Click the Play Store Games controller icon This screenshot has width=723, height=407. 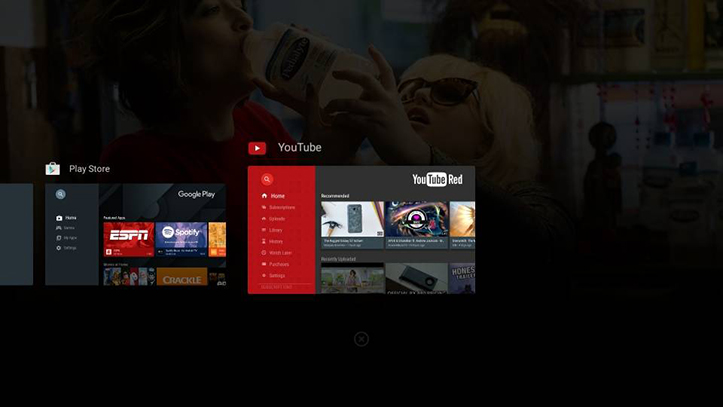coord(59,228)
